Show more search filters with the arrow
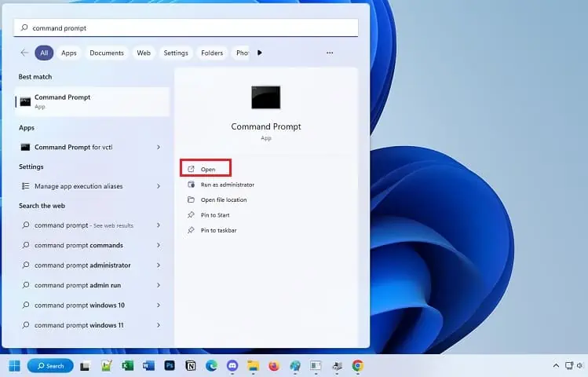 click(260, 53)
